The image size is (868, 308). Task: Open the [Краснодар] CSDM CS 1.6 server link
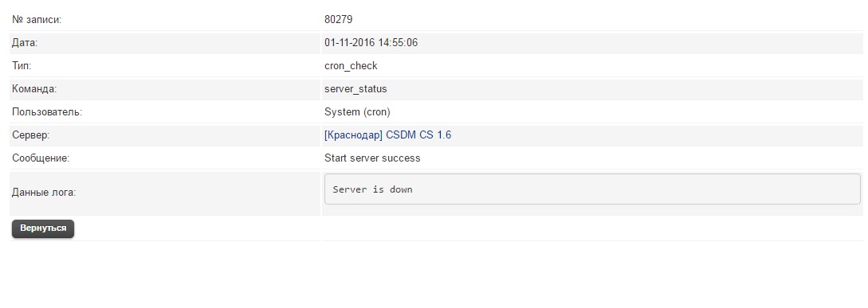pos(387,135)
